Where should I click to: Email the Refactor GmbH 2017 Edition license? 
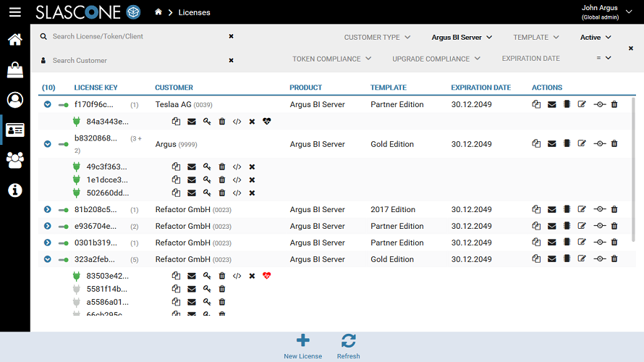551,210
